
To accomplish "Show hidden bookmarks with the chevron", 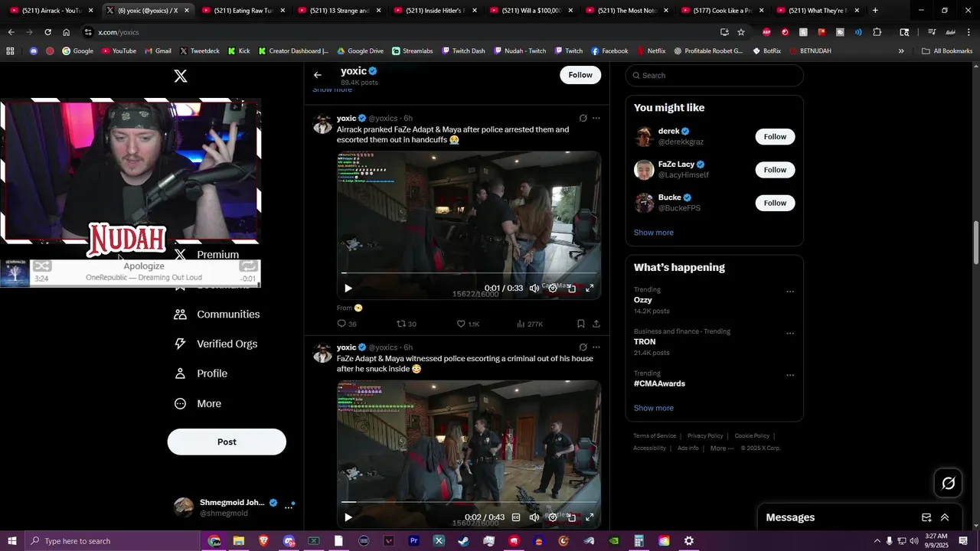I will coord(901,51).
